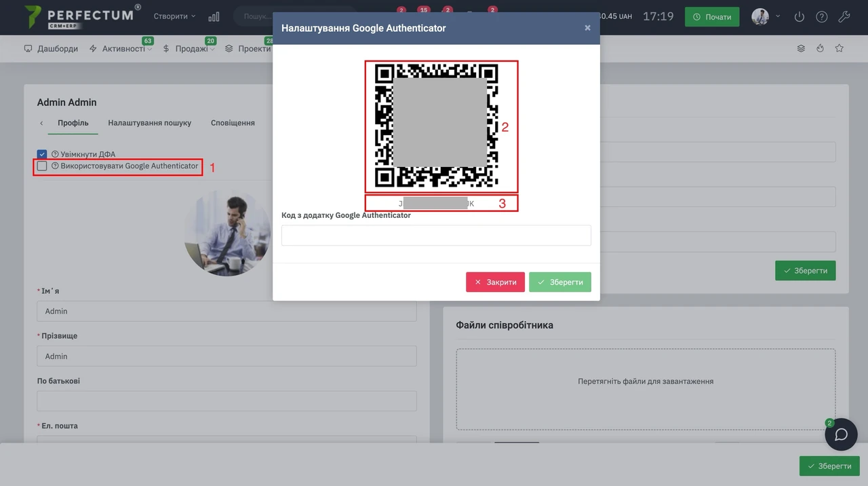Click the Закрити button in dialog
This screenshot has width=868, height=486.
coord(495,282)
